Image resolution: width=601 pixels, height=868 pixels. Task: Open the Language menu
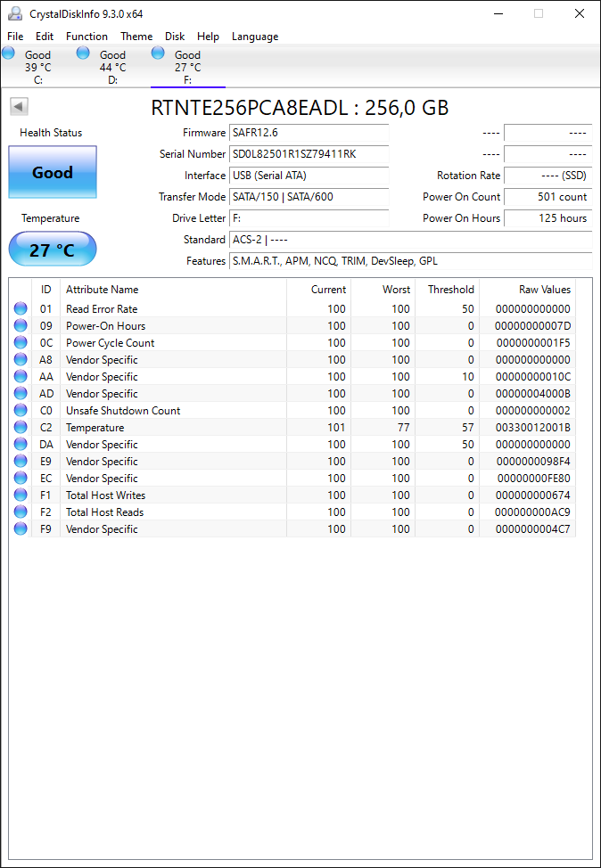pos(255,37)
